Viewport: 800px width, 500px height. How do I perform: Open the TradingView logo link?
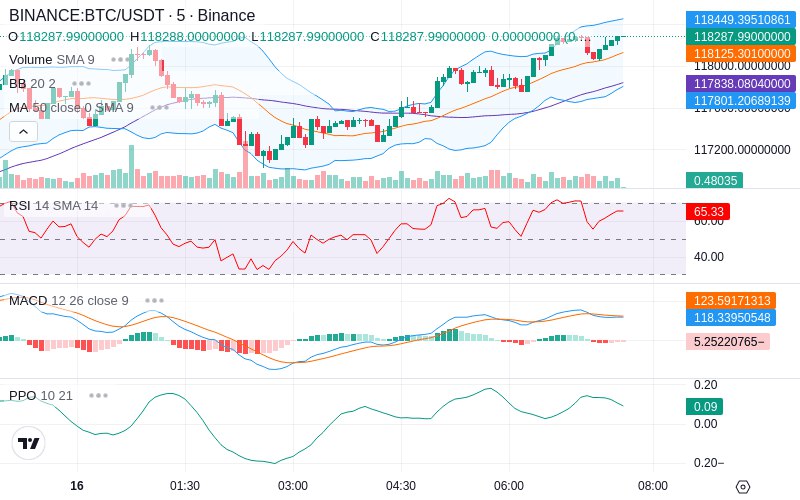pyautogui.click(x=29, y=443)
